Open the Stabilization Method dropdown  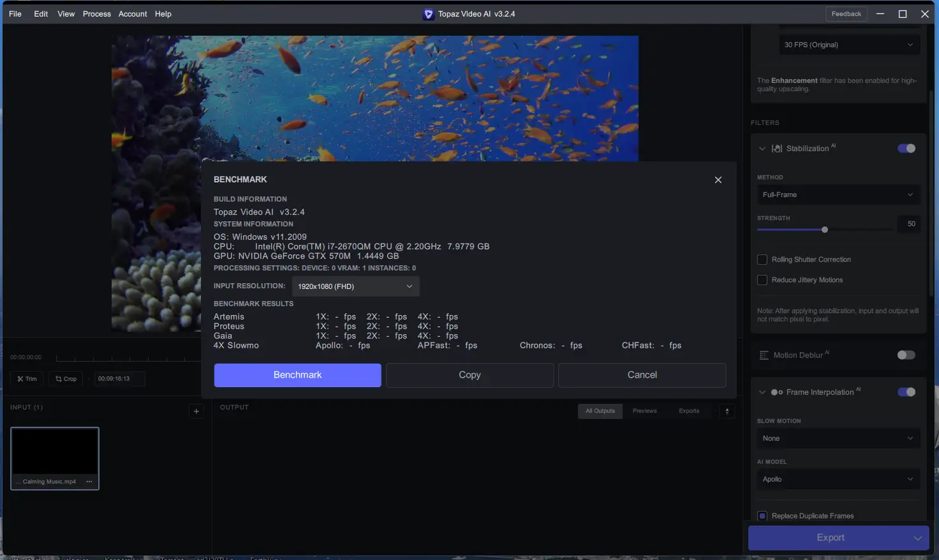(838, 195)
